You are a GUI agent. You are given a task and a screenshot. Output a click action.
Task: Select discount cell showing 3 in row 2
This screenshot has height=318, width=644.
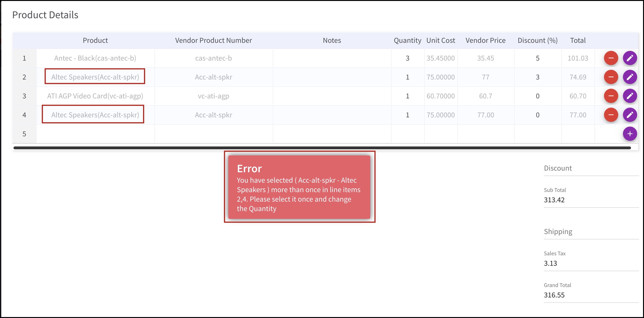click(538, 77)
